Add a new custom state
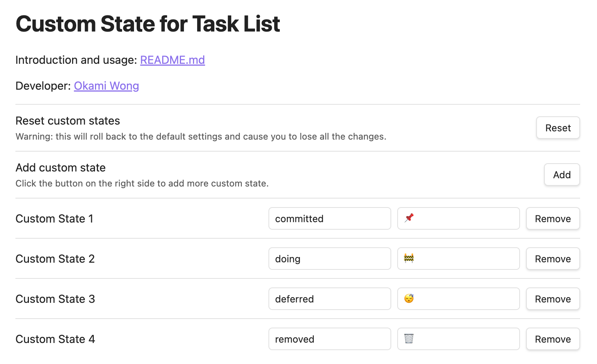 coord(562,174)
